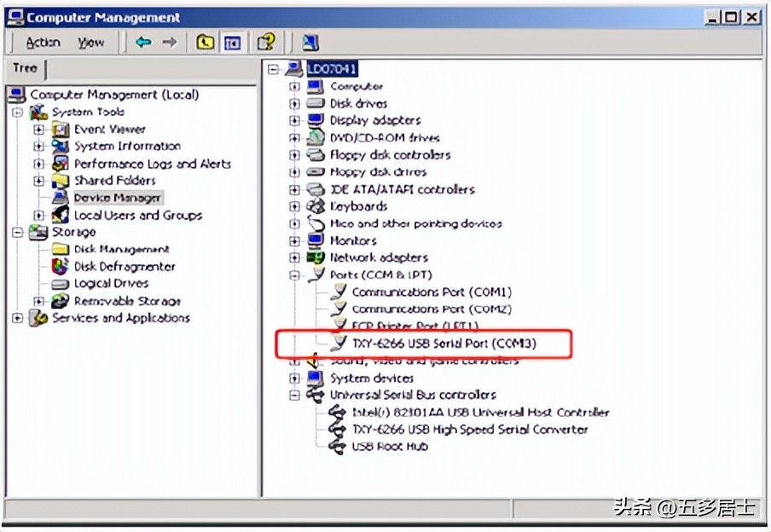Expand the System devices category

pos(294,378)
